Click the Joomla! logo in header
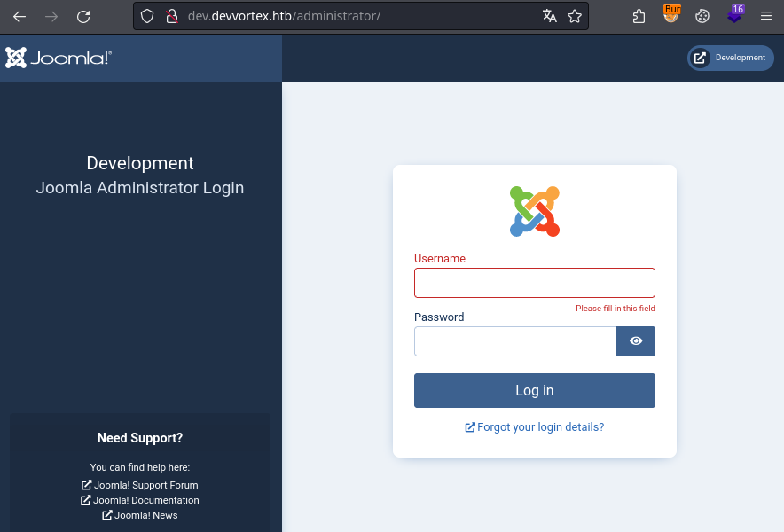This screenshot has height=532, width=784. [x=59, y=58]
